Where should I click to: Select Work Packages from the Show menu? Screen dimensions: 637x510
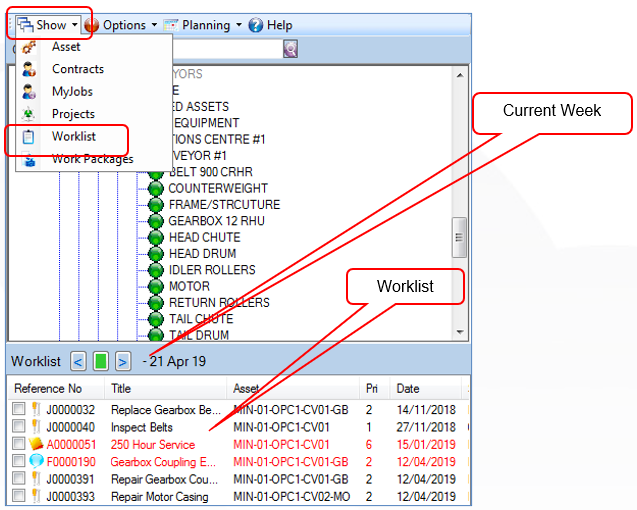tap(93, 159)
